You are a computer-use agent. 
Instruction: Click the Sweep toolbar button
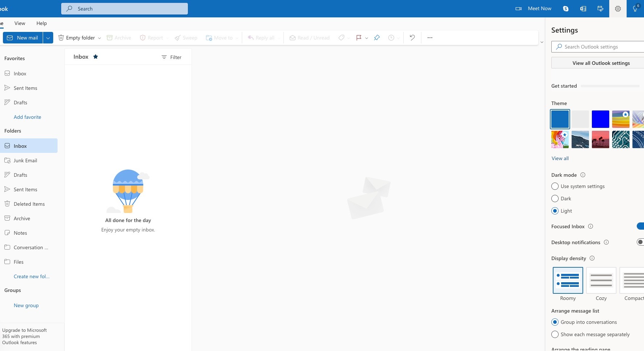[186, 38]
